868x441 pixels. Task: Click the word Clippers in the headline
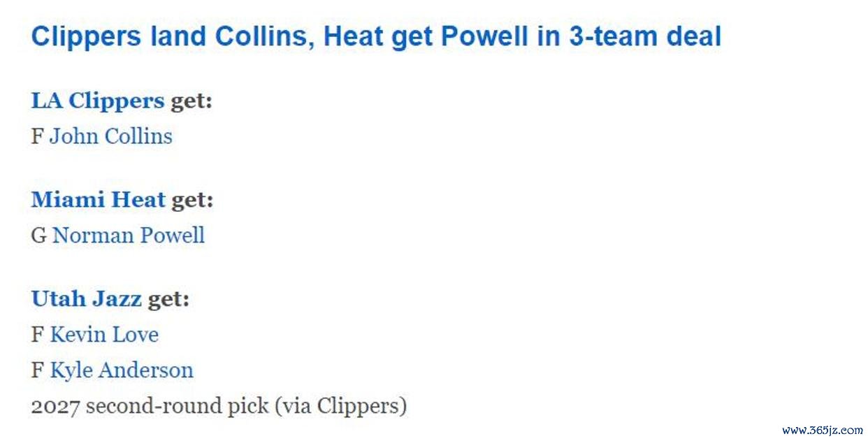pos(86,37)
